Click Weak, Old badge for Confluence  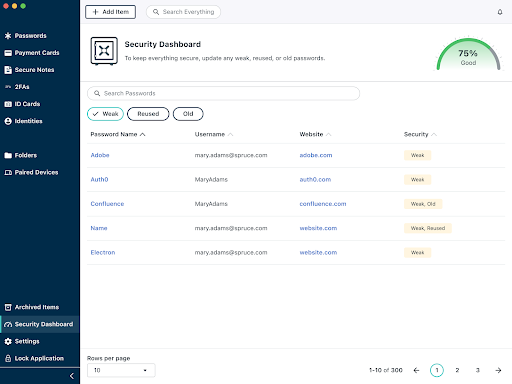[x=423, y=204]
